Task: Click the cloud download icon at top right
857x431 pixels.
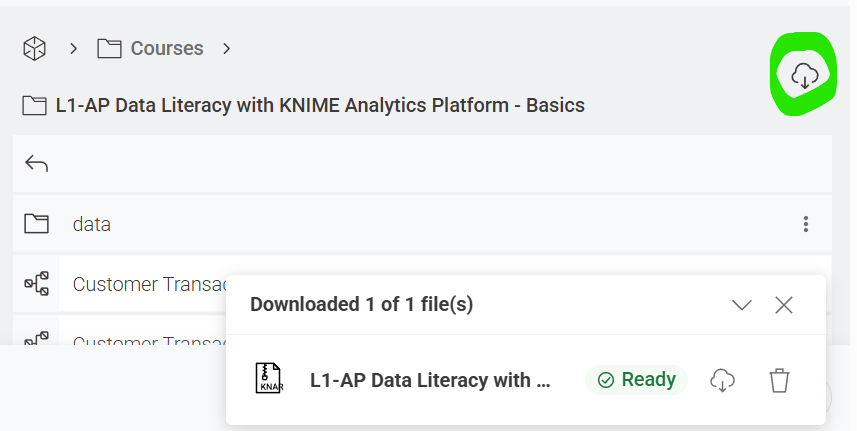Action: [x=804, y=74]
